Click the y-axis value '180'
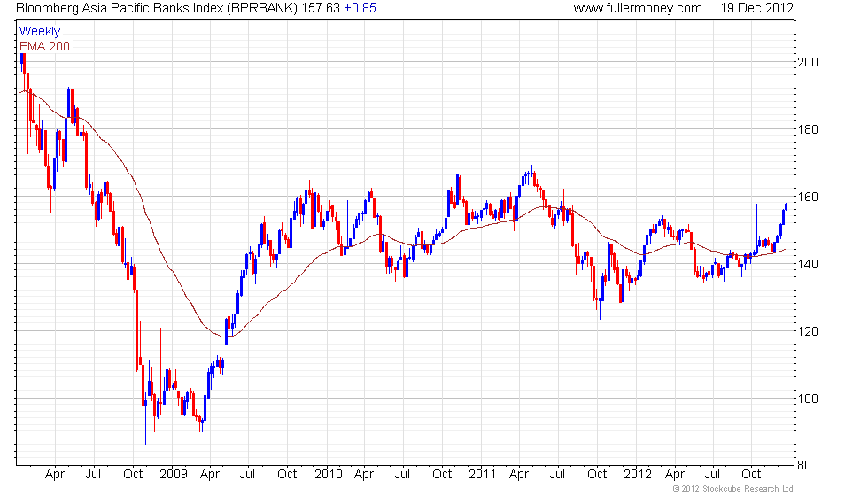The height and width of the screenshot is (496, 868). pos(807,129)
